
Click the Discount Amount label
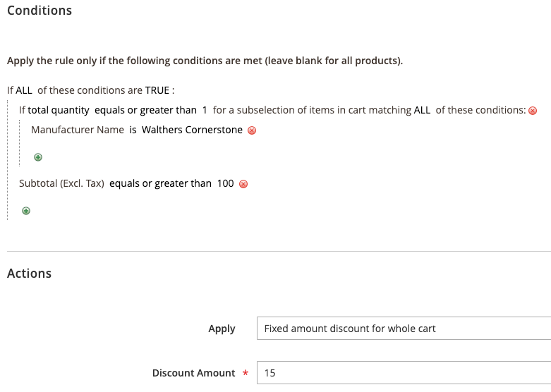click(x=193, y=373)
